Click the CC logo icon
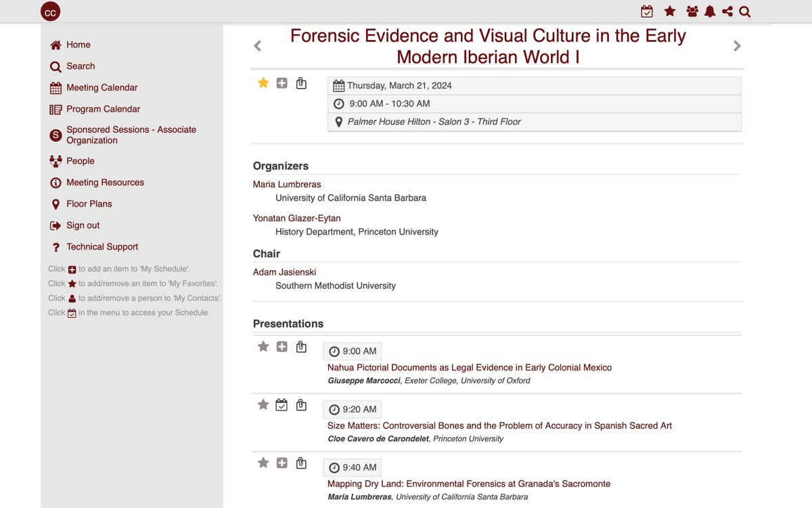This screenshot has height=508, width=812. (50, 12)
